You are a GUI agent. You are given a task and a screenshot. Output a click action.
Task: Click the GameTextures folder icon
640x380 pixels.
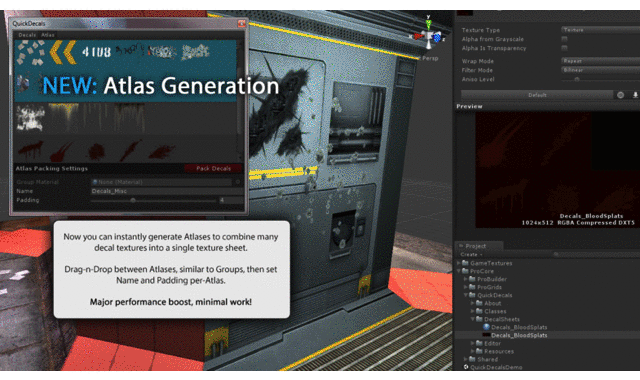(x=465, y=263)
